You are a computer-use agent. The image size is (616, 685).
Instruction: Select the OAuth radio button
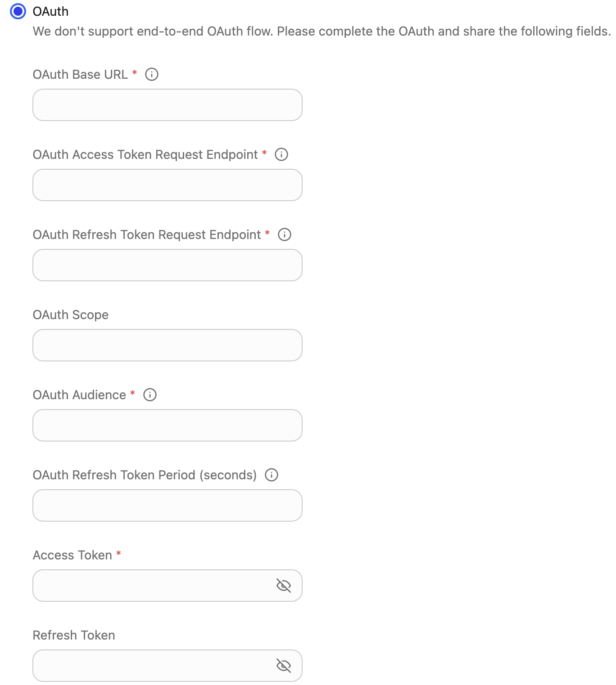click(18, 11)
